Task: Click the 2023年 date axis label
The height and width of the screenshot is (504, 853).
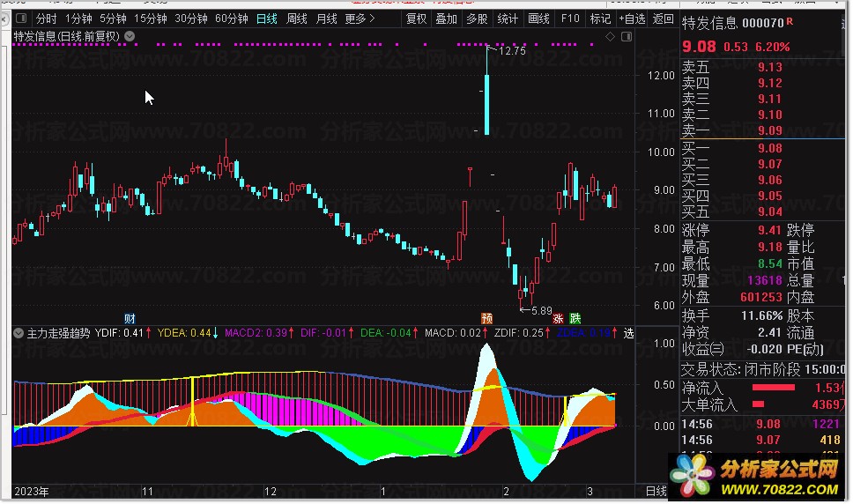Action: 32,491
